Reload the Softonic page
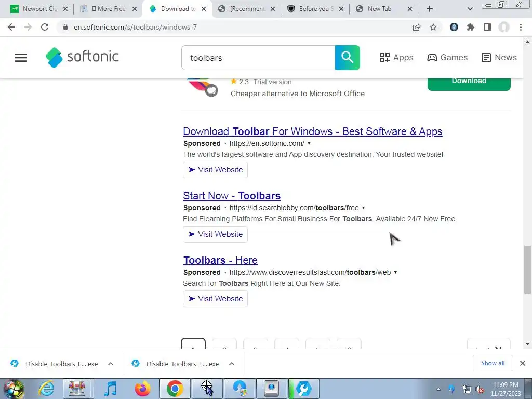The height and width of the screenshot is (399, 532). click(x=45, y=27)
